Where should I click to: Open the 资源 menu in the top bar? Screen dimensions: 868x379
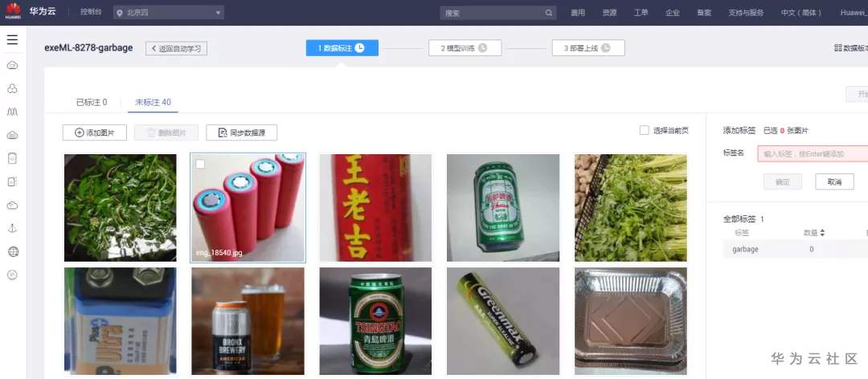tap(609, 13)
